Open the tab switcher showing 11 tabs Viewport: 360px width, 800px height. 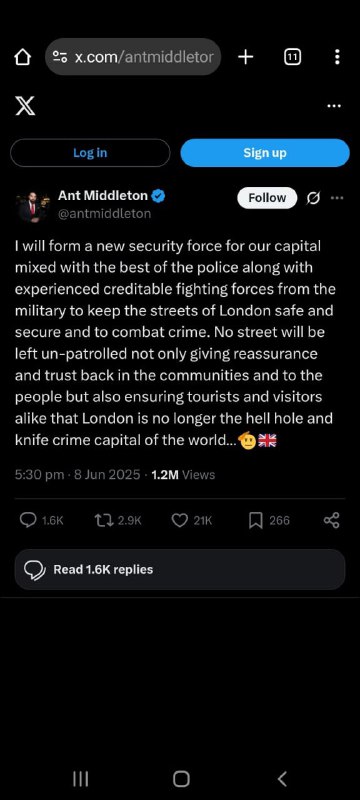(292, 57)
